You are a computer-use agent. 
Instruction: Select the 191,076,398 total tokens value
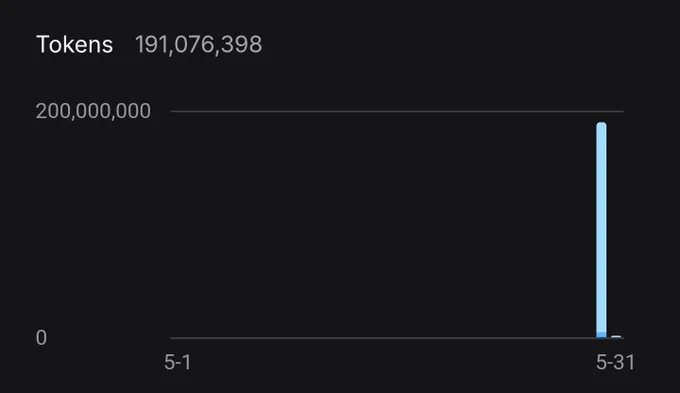pyautogui.click(x=199, y=44)
